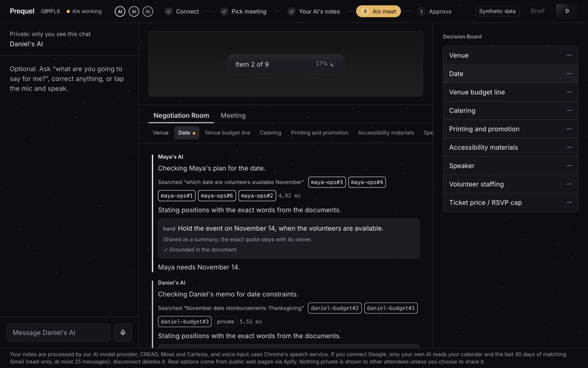Click the Pick meeting step checkmark
This screenshot has height=368, width=588.
coord(224,11)
